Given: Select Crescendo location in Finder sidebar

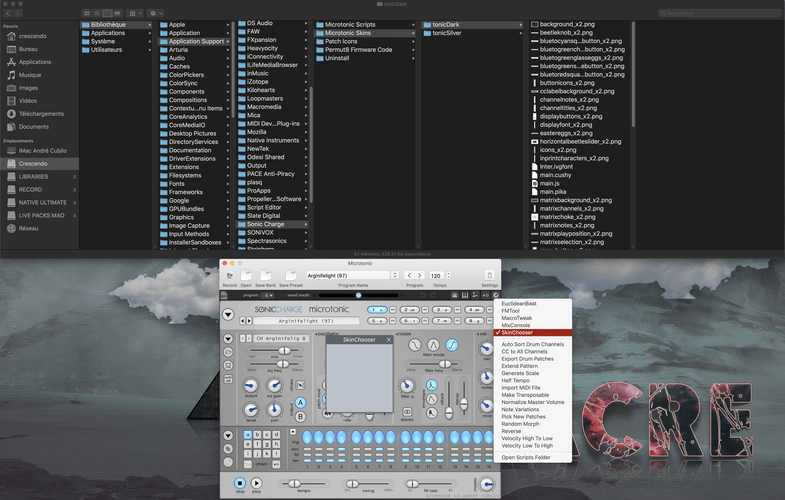Looking at the screenshot, I should pyautogui.click(x=40, y=164).
